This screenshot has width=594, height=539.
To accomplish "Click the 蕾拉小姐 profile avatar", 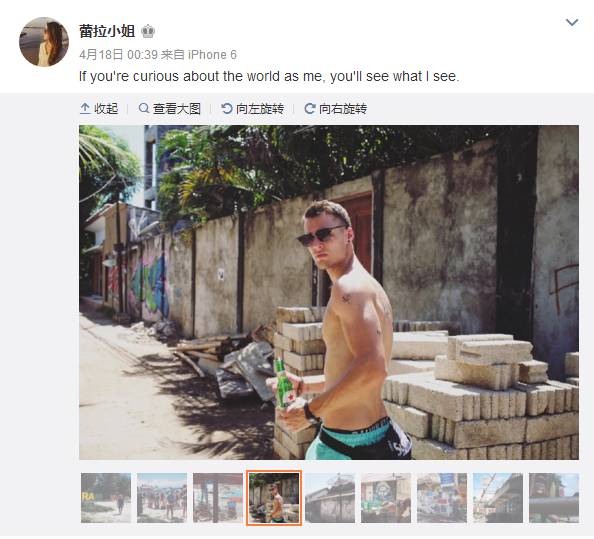I will (x=44, y=42).
